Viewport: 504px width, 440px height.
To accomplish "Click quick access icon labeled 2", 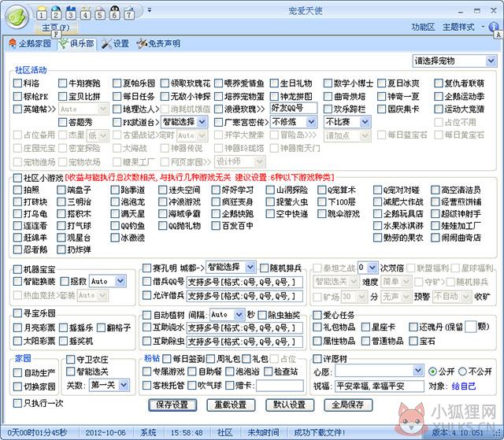I will (x=56, y=13).
